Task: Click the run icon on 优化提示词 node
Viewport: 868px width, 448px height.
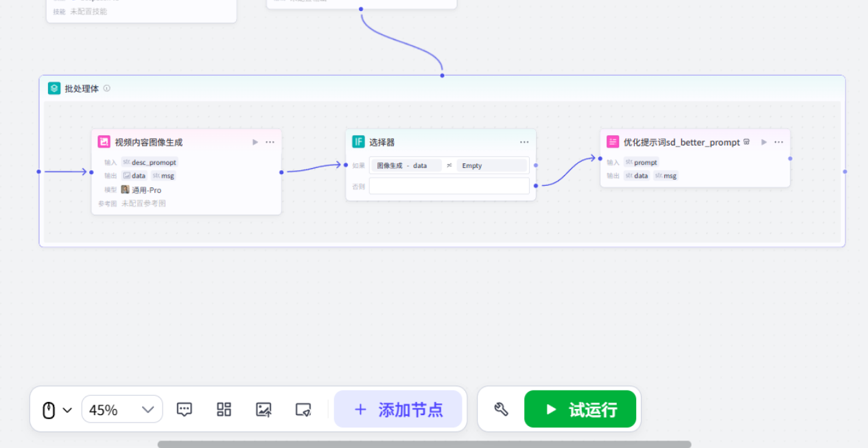Action: (x=764, y=142)
